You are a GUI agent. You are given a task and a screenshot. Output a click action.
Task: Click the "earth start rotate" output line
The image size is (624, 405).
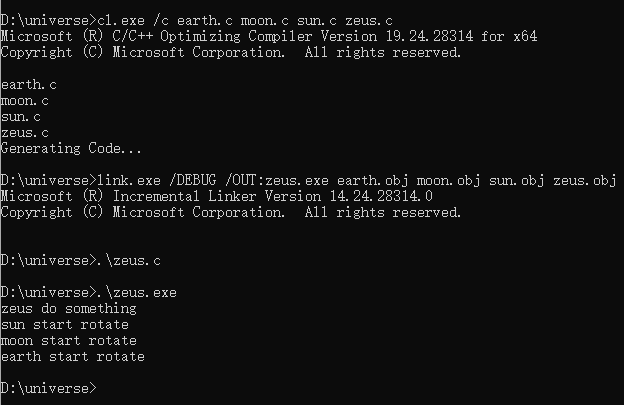pyautogui.click(x=73, y=356)
